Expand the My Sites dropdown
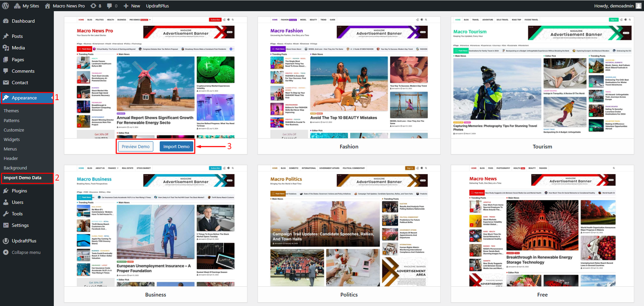This screenshot has height=306, width=644. pos(27,6)
